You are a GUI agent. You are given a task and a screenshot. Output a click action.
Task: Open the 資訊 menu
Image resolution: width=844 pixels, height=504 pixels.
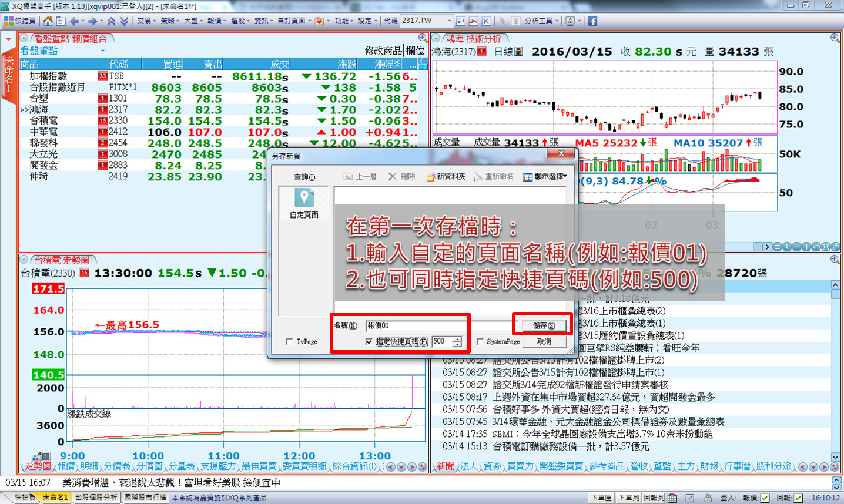point(264,21)
